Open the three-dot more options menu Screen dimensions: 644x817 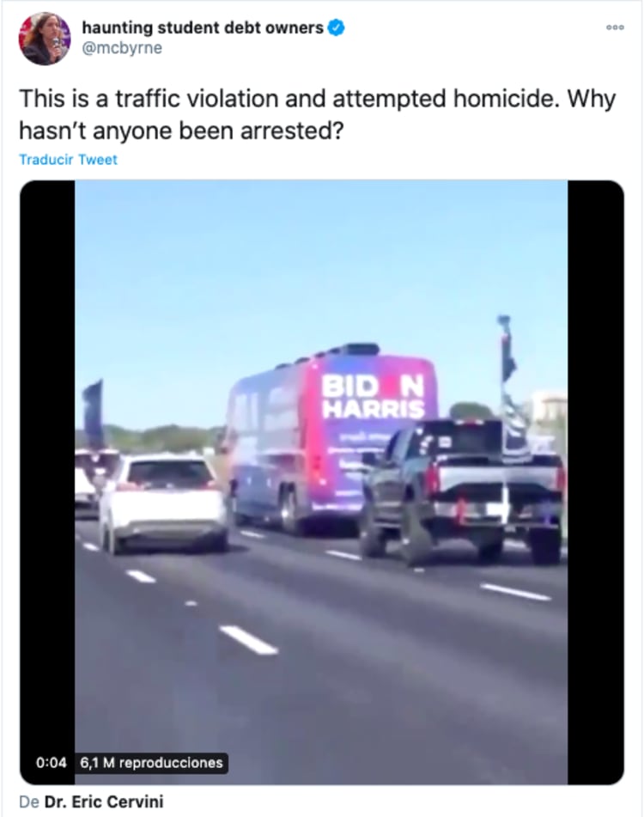click(616, 27)
